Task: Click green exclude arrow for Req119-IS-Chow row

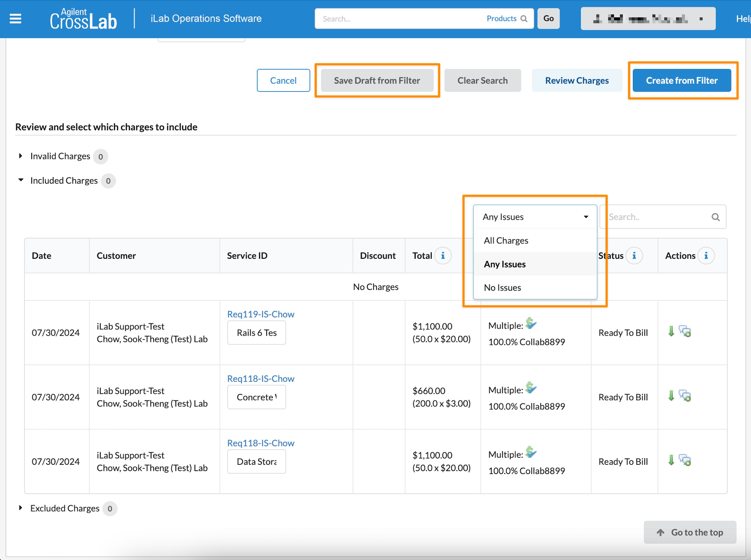Action: coord(671,331)
